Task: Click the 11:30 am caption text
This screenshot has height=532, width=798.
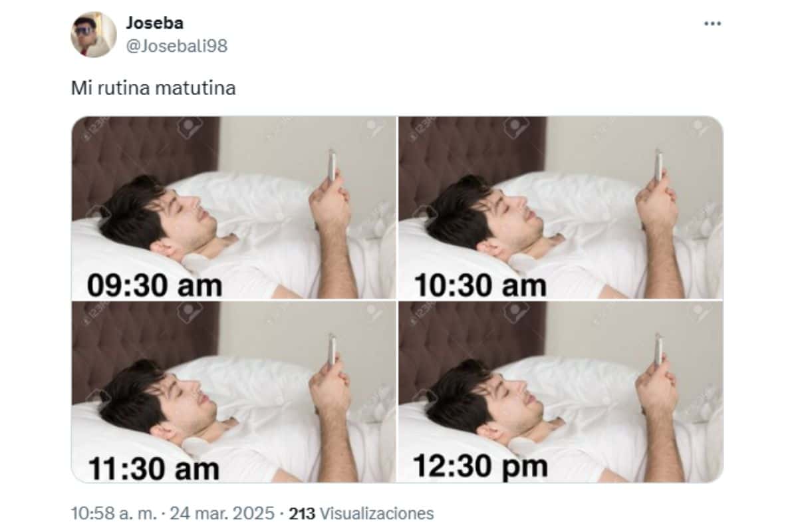Action: [x=154, y=468]
